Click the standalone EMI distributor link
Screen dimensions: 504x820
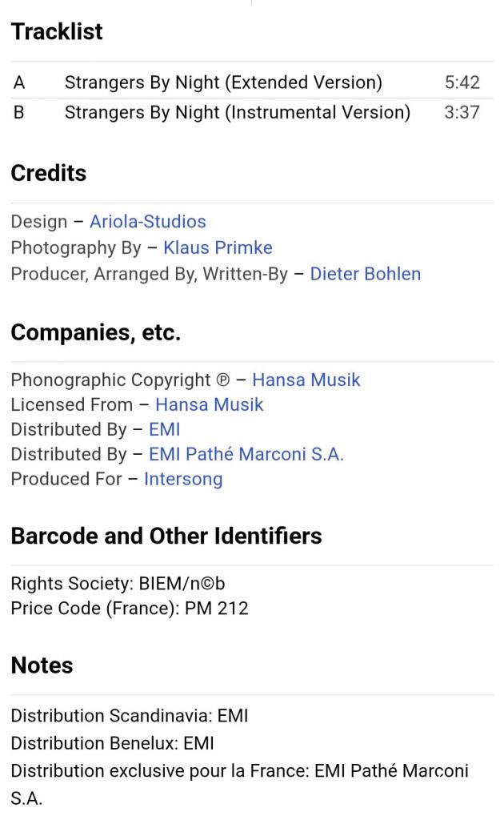coord(164,430)
